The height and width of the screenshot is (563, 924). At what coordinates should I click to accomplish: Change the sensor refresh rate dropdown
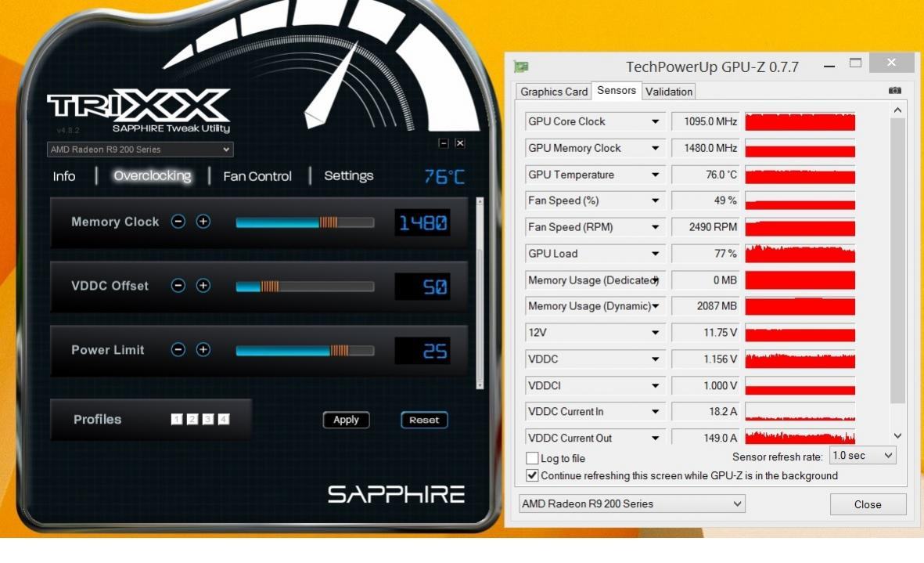863,456
